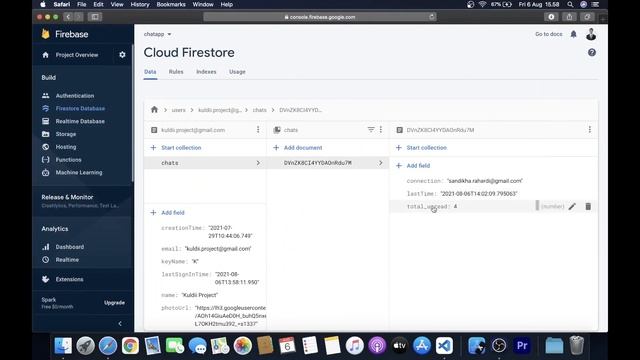Image resolution: width=640 pixels, height=360 pixels.
Task: Expand DVnZK8Cl4YYDAOnRdu7M document row chevron
Action: [380, 163]
